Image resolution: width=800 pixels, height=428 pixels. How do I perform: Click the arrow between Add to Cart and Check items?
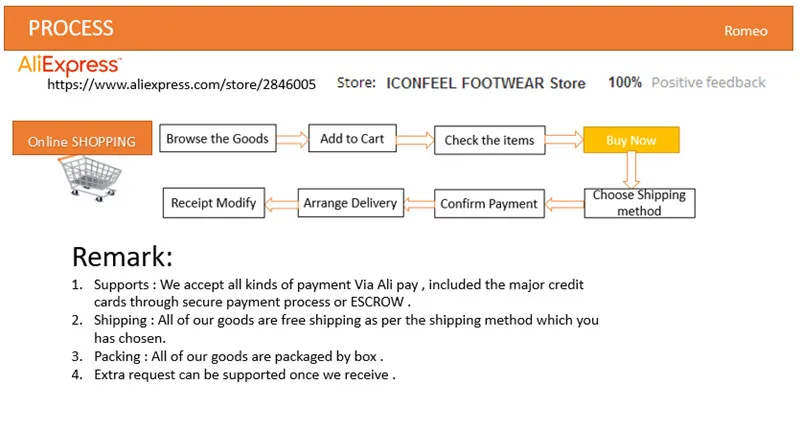415,139
